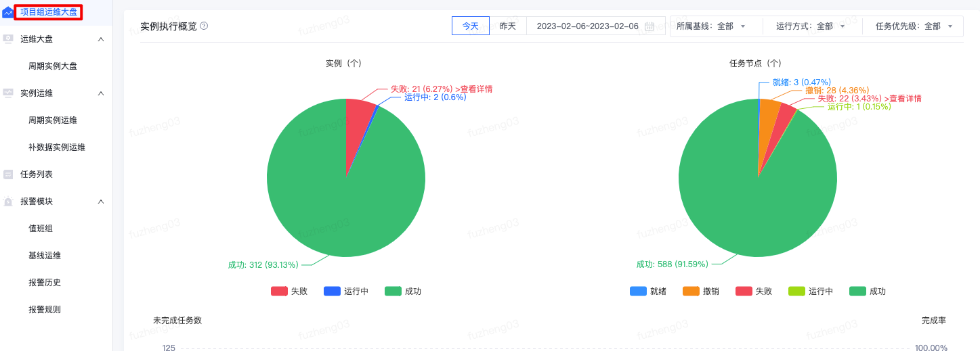
Task: Switch to the 昨天 tab
Action: coord(508,26)
